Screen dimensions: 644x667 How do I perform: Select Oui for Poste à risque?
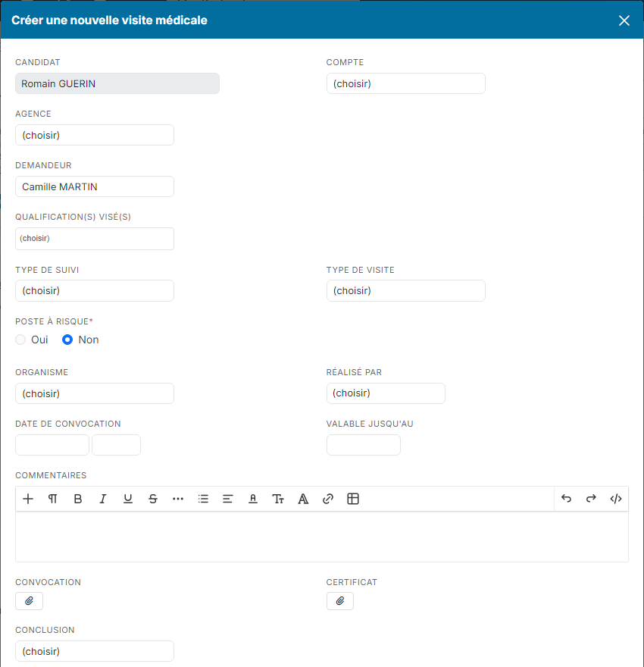20,340
